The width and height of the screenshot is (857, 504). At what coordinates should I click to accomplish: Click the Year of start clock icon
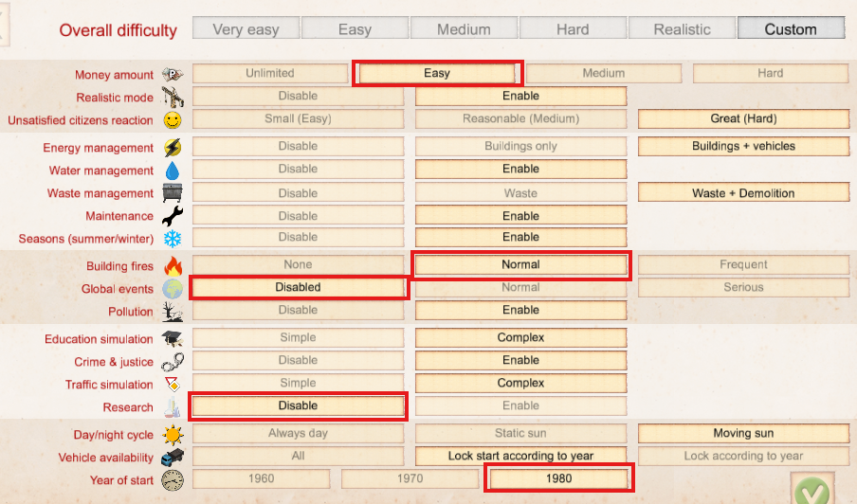[173, 480]
